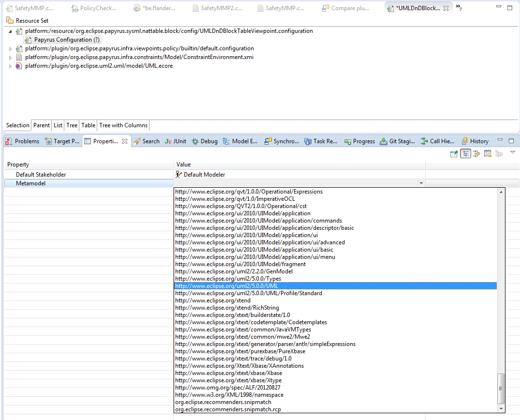Open the JUnit view tab
The width and height of the screenshot is (520, 420).
point(176,141)
